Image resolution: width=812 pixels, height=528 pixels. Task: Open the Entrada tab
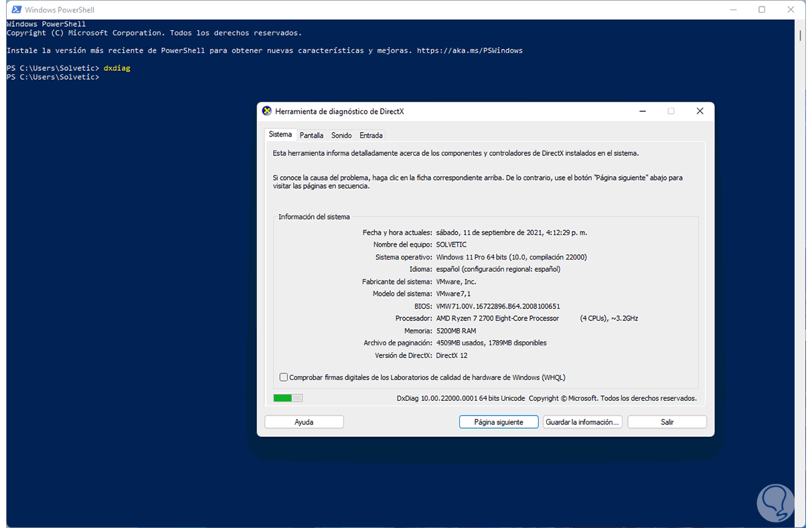pyautogui.click(x=371, y=135)
